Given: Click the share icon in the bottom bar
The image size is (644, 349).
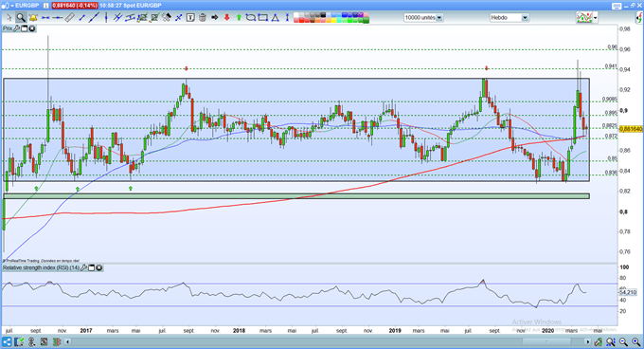Looking at the screenshot, I should point(7,341).
